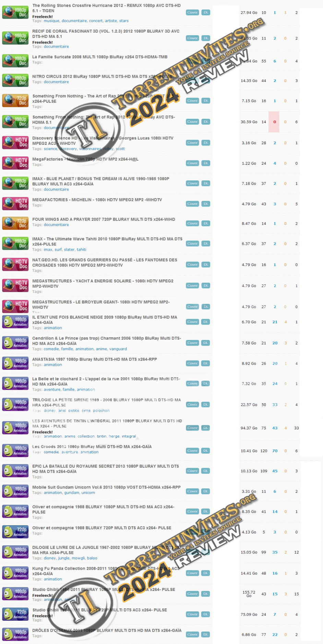The image size is (323, 644).
Task: Click 1080p Doc icon for La Famille Suricate
Action: click(x=15, y=61)
